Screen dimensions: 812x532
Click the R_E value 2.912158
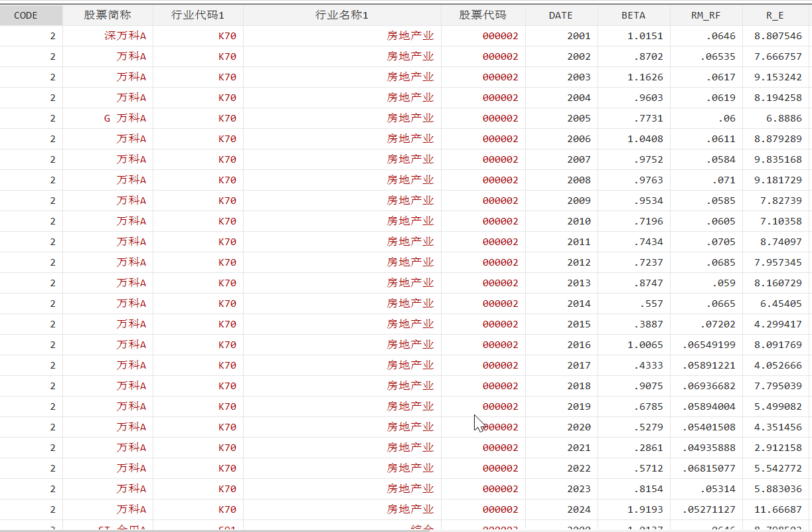pyautogui.click(x=775, y=448)
